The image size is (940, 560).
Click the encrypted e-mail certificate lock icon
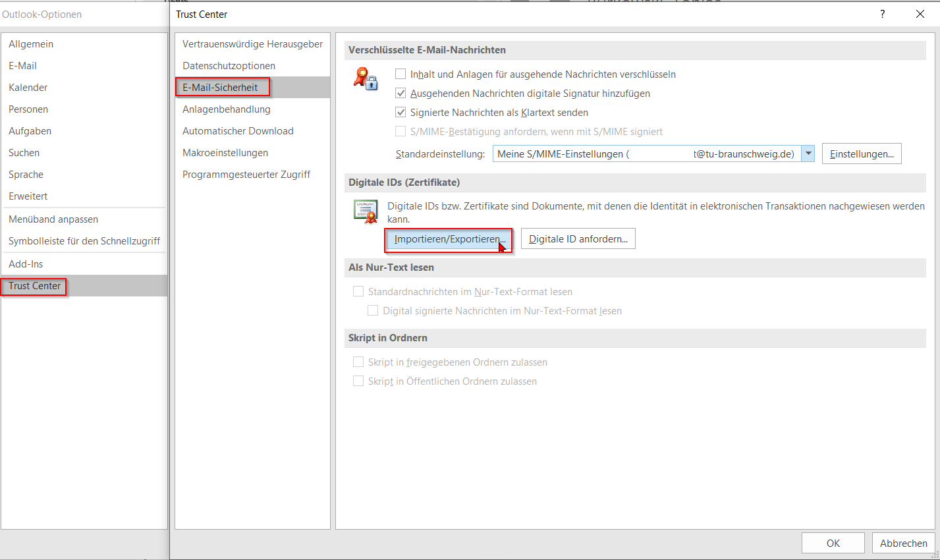(366, 78)
